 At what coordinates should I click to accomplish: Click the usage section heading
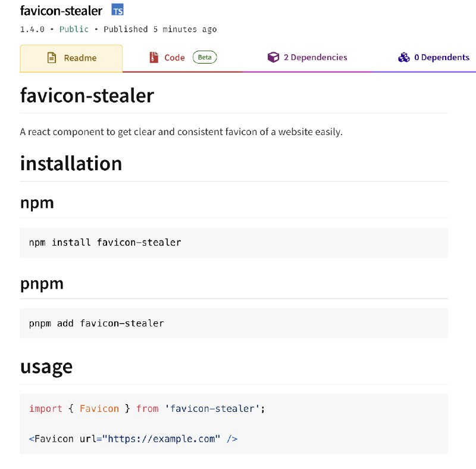click(46, 367)
